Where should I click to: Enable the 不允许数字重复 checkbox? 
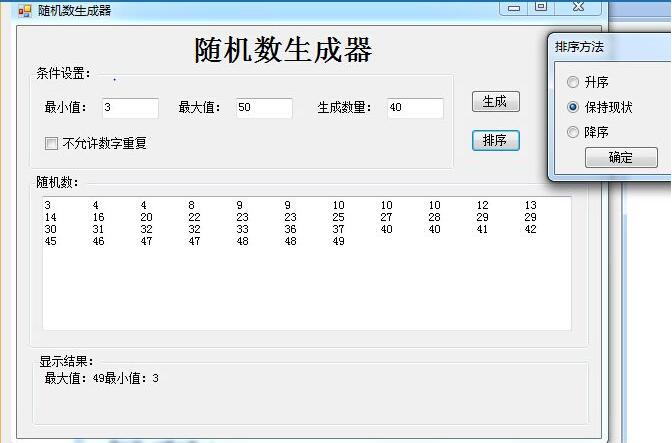[x=52, y=144]
